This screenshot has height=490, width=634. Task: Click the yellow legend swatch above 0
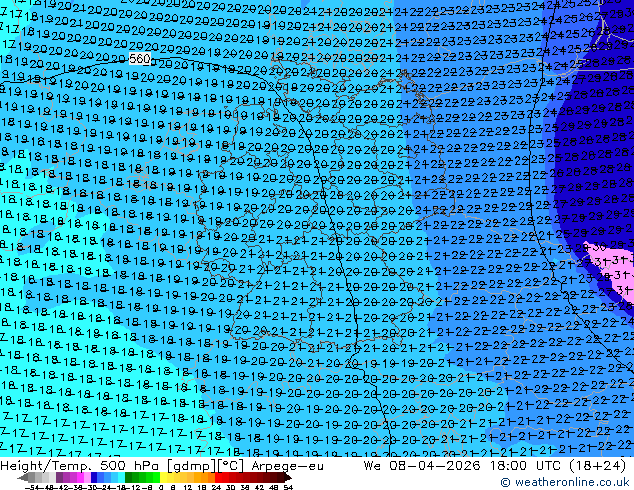163,478
